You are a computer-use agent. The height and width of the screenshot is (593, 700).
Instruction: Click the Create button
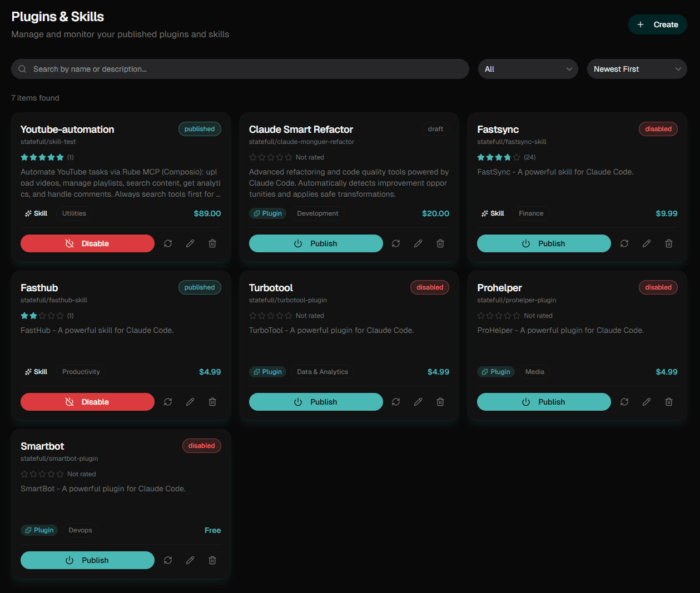point(657,24)
